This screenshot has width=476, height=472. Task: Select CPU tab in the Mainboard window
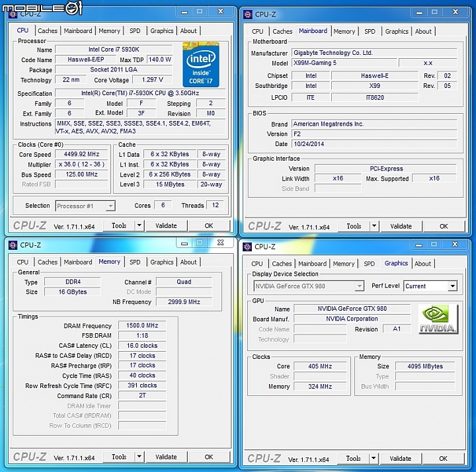[257, 31]
